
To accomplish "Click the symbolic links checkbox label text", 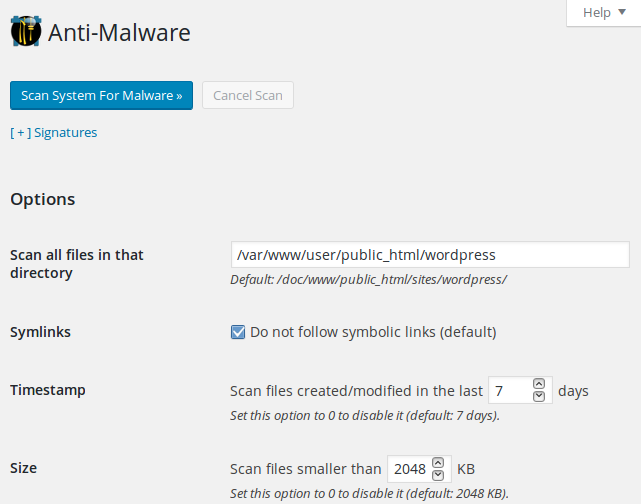I will pyautogui.click(x=373, y=332).
